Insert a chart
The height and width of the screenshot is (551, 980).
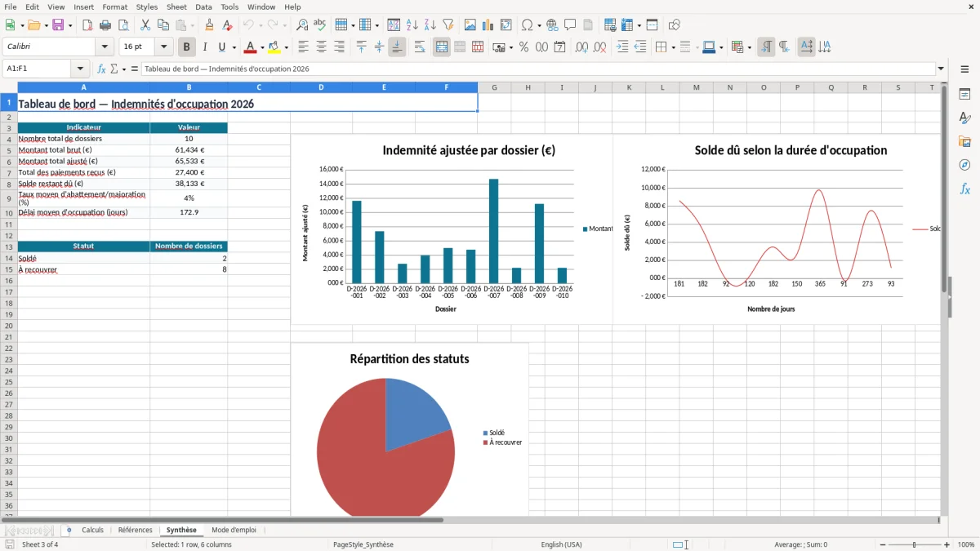point(488,25)
